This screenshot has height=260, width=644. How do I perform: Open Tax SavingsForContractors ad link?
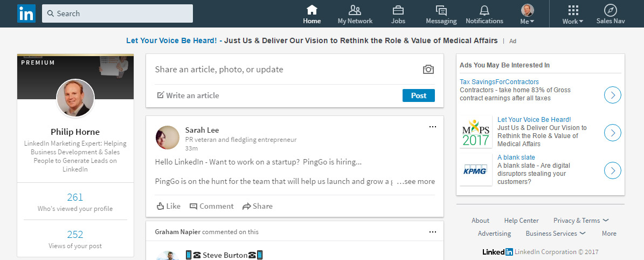click(x=499, y=82)
